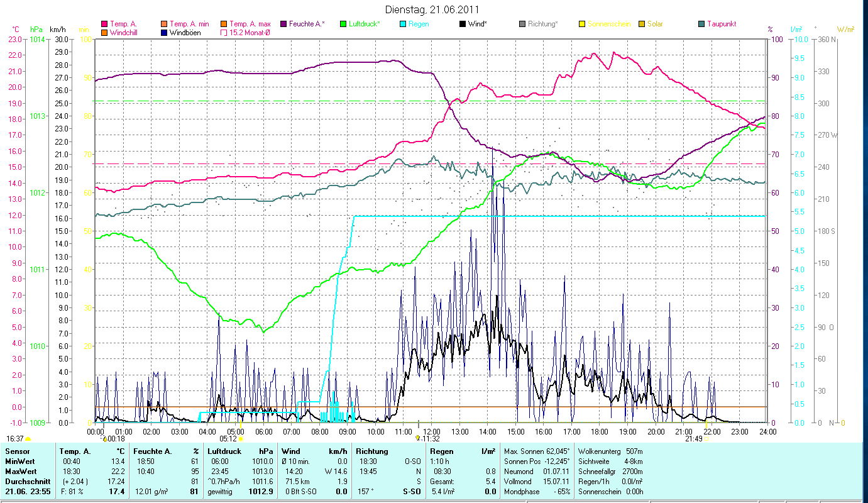Screen dimensions: 868x503
Task: Select the dark blue Windböen legend marker
Action: (x=165, y=32)
